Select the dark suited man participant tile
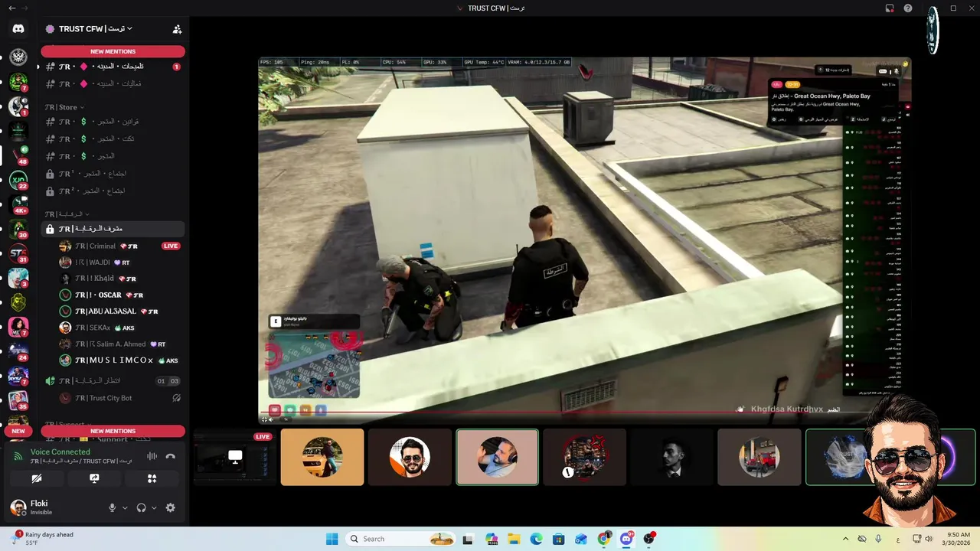Screen dimensions: 980x551 click(x=671, y=457)
